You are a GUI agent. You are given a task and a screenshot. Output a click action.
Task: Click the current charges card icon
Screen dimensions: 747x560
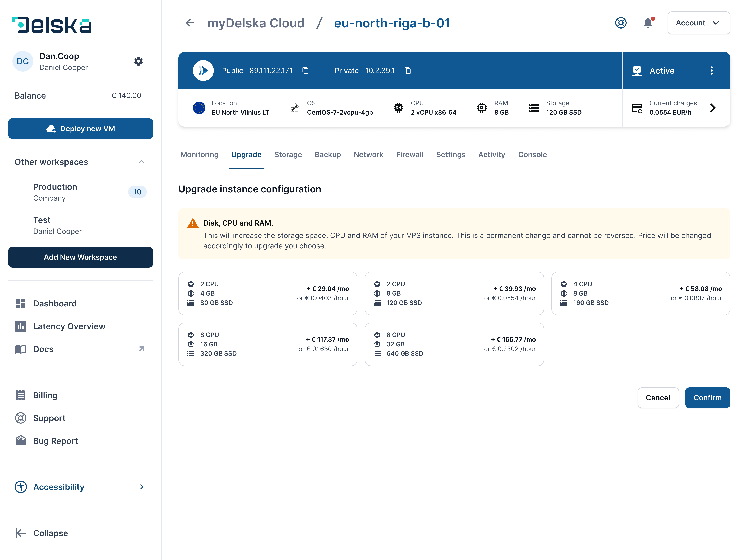(637, 108)
